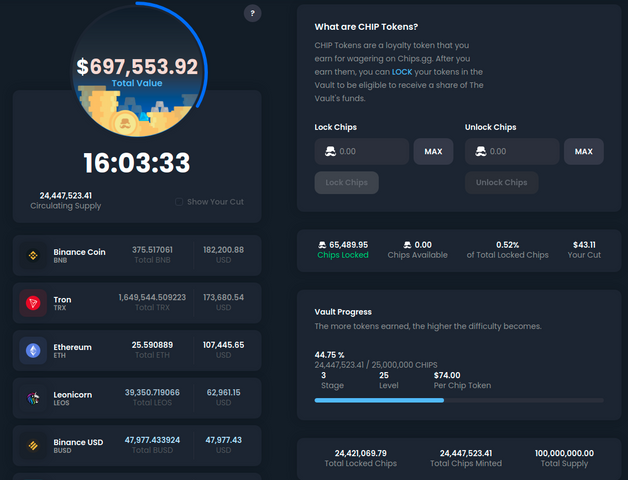Click the 182,200.88 USD value
Viewport: 628px width, 480px height.
[x=223, y=250]
